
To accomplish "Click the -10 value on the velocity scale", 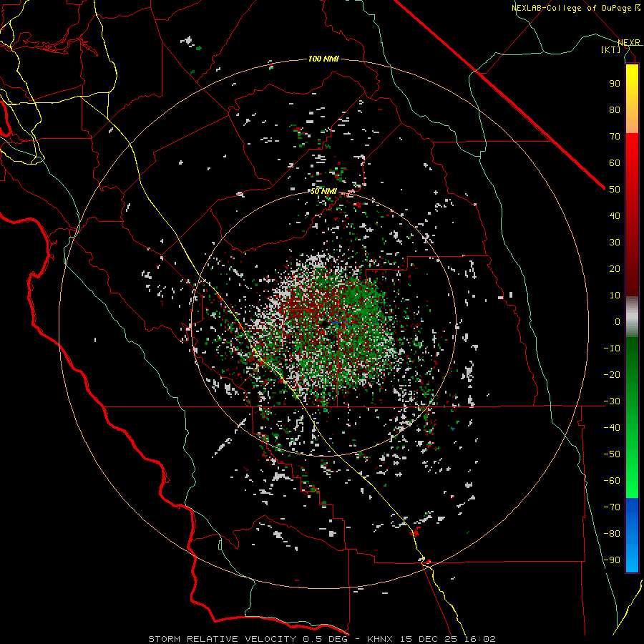I will (612, 348).
